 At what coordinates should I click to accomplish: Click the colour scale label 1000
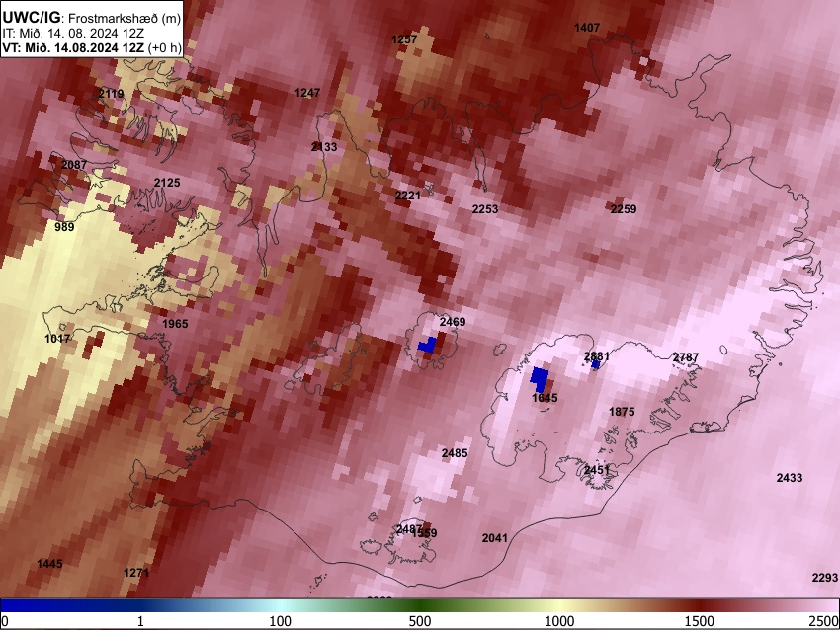559,621
